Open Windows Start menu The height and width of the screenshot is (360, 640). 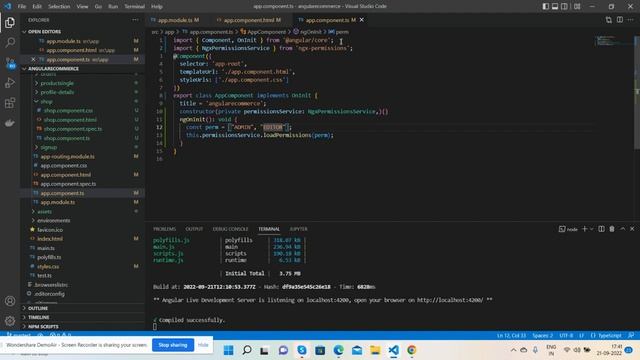tap(229, 350)
